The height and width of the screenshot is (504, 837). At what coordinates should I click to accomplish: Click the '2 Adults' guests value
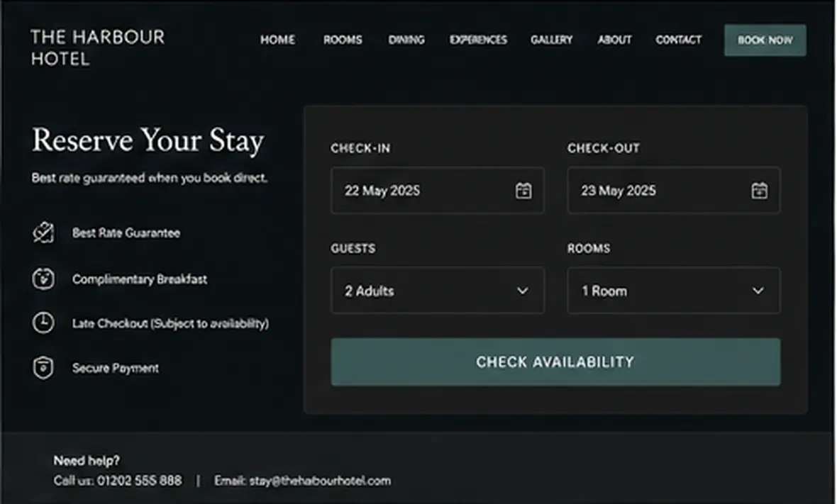pyautogui.click(x=370, y=291)
